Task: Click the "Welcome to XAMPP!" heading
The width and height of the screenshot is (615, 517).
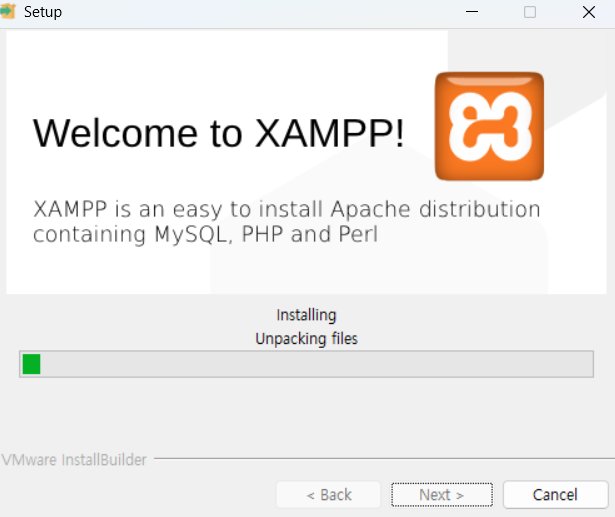Action: pyautogui.click(x=218, y=133)
